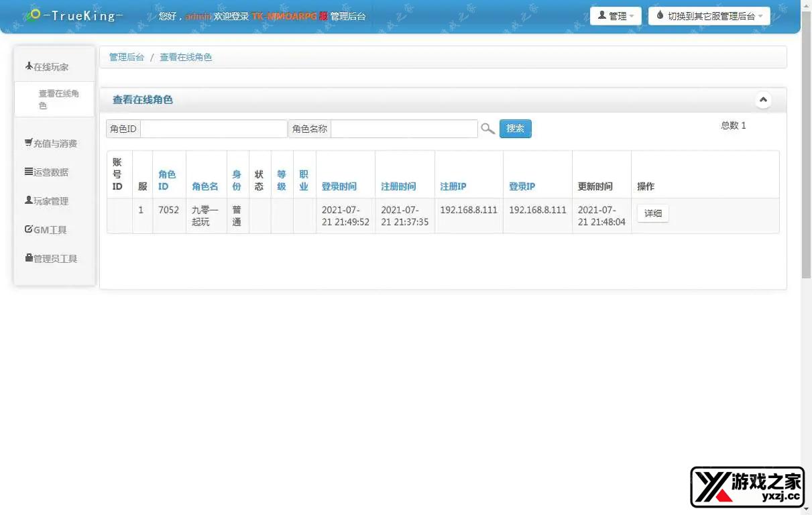Focus the 角色ID input field

pyautogui.click(x=213, y=129)
